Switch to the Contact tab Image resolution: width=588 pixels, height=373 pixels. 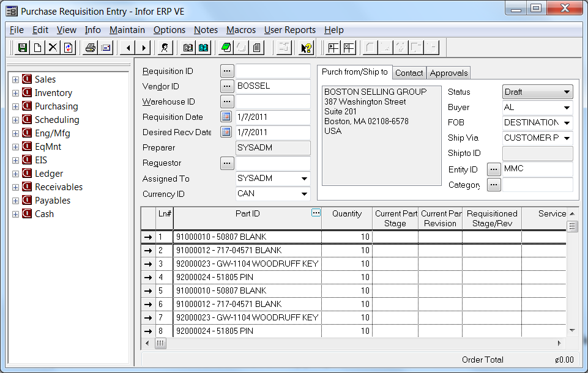409,73
